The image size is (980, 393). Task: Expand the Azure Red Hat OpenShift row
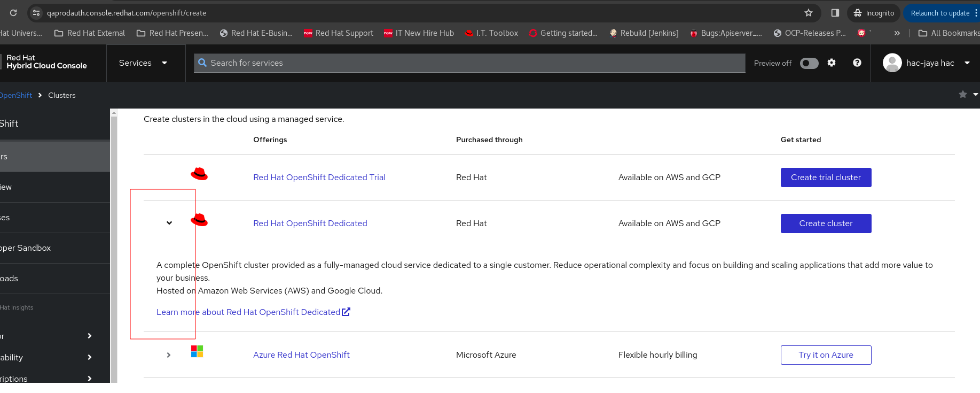coord(169,355)
